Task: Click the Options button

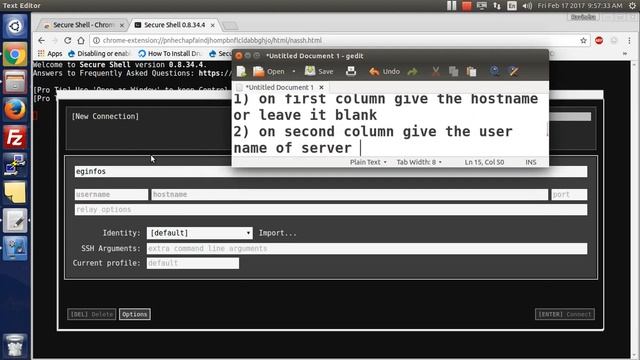Action: coord(135,314)
